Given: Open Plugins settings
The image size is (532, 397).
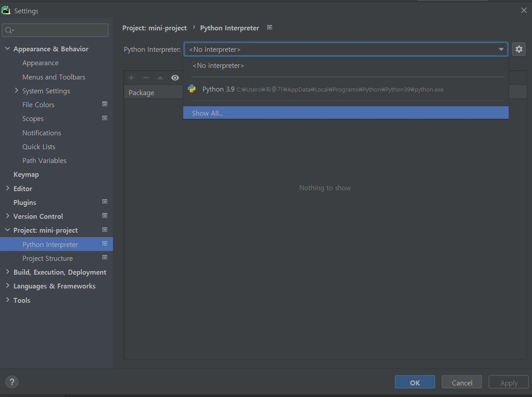Looking at the screenshot, I should (x=25, y=203).
